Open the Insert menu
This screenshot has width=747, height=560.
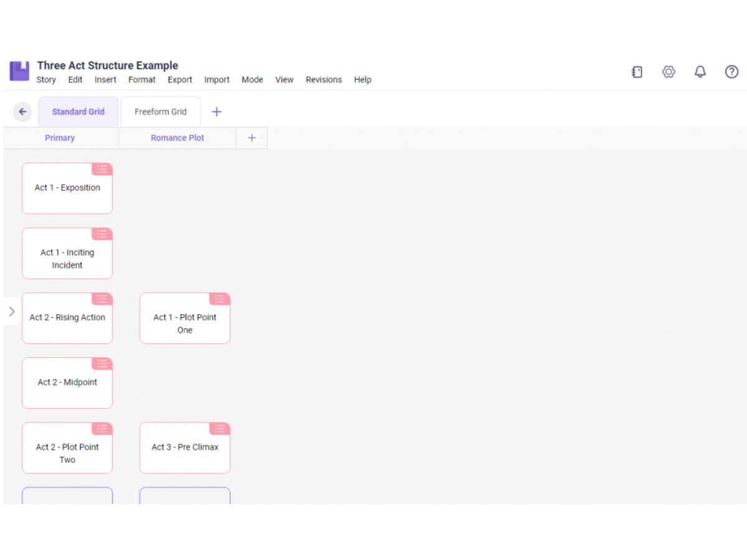click(x=105, y=80)
